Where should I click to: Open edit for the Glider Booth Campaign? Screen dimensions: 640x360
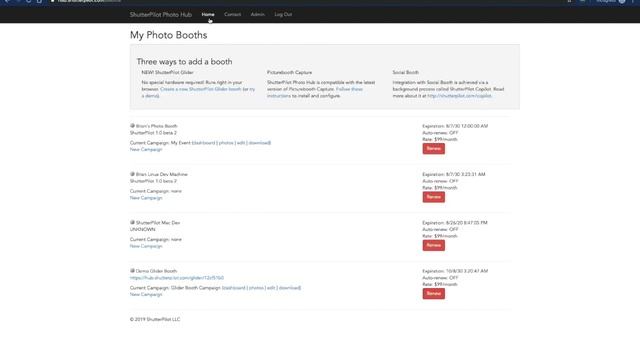(271, 288)
